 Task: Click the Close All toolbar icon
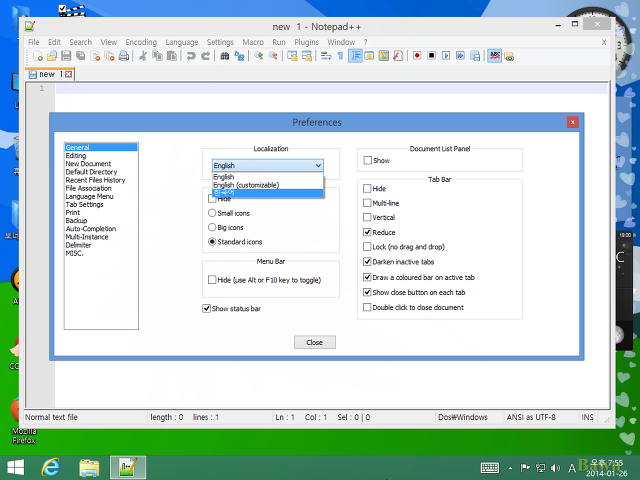coord(109,56)
